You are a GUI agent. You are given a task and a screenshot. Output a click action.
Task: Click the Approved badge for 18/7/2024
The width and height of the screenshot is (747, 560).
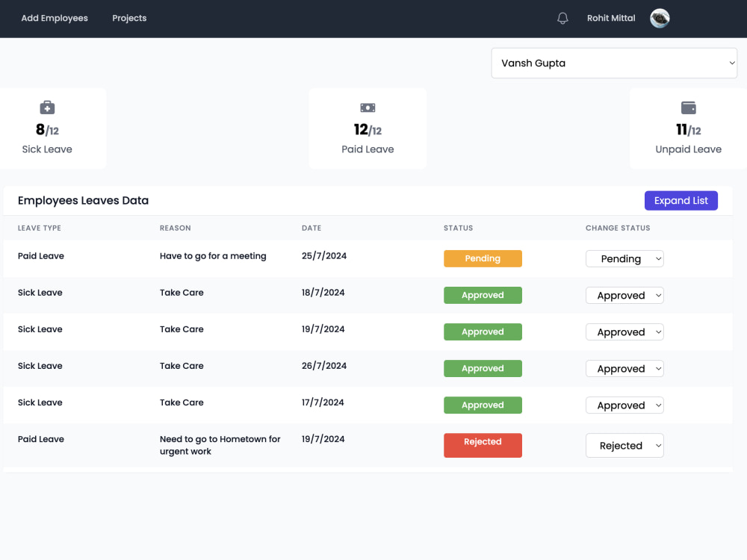click(483, 295)
